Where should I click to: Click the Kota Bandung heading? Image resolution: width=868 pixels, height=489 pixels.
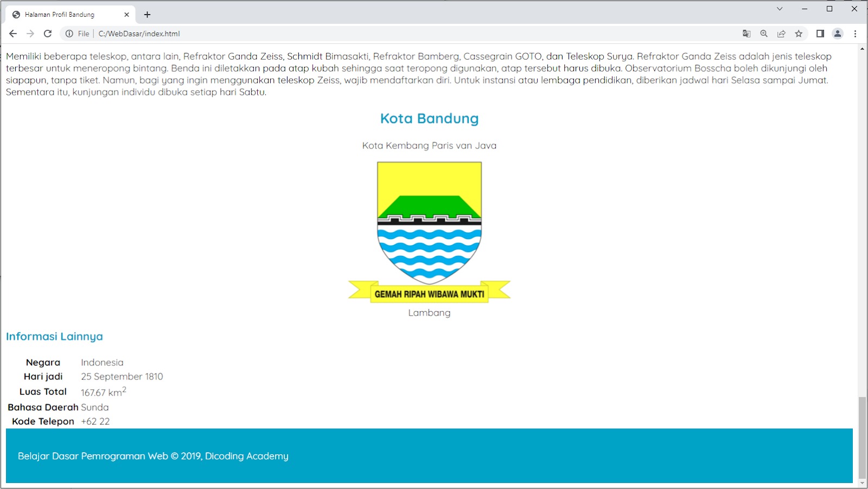tap(429, 119)
